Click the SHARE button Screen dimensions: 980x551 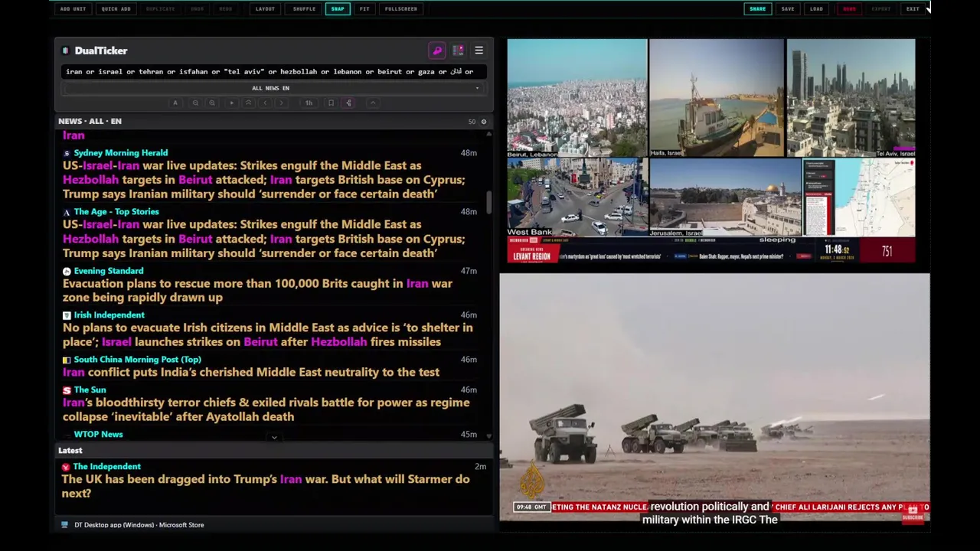pos(757,9)
